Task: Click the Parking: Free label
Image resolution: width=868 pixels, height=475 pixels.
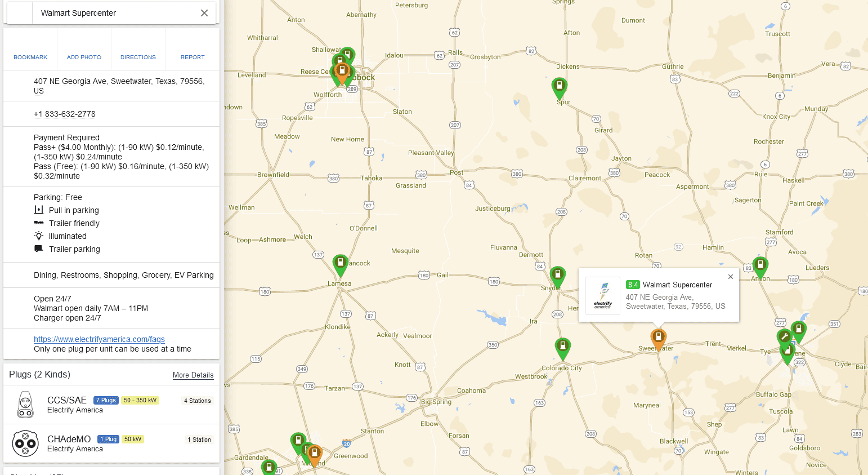Action: 58,197
